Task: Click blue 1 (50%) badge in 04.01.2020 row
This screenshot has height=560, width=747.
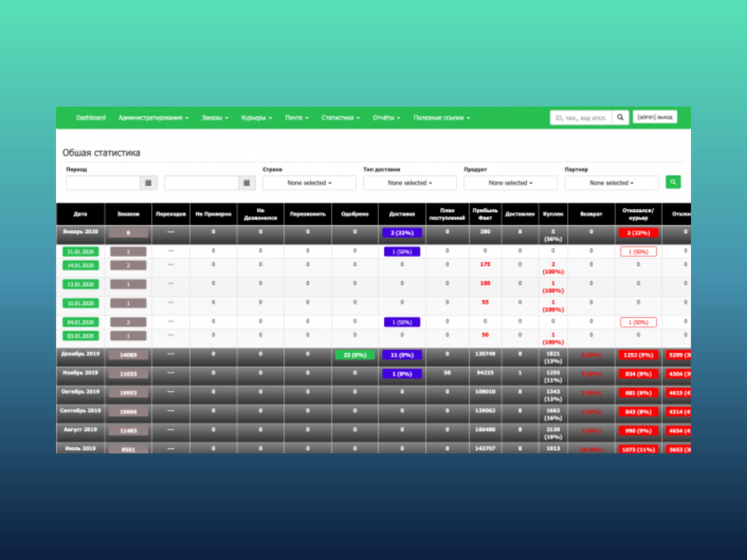Action: point(402,322)
